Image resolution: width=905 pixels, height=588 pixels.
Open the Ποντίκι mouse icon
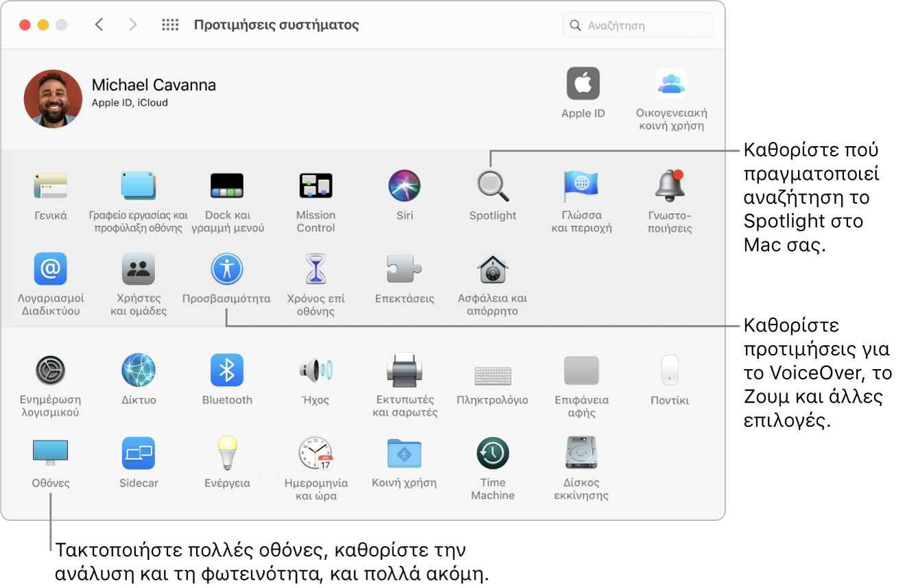coord(670,371)
